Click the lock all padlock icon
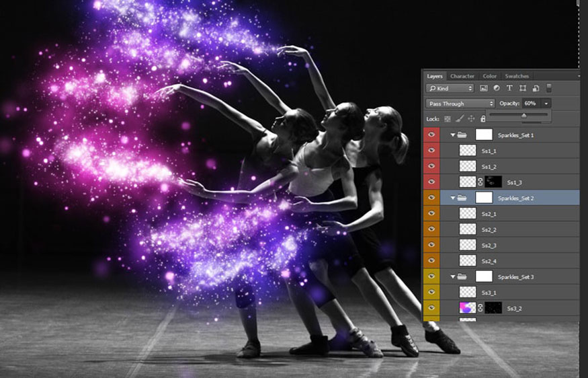Image resolution: width=588 pixels, height=378 pixels. 483,119
